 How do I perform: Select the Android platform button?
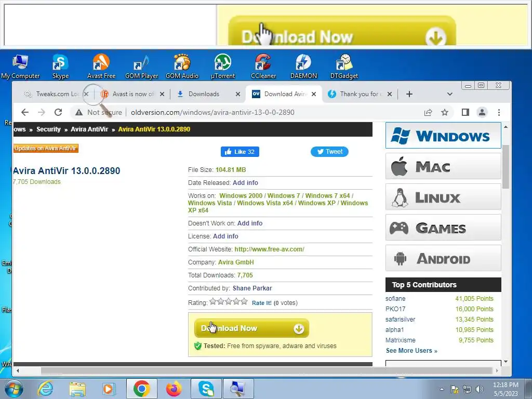tap(443, 258)
